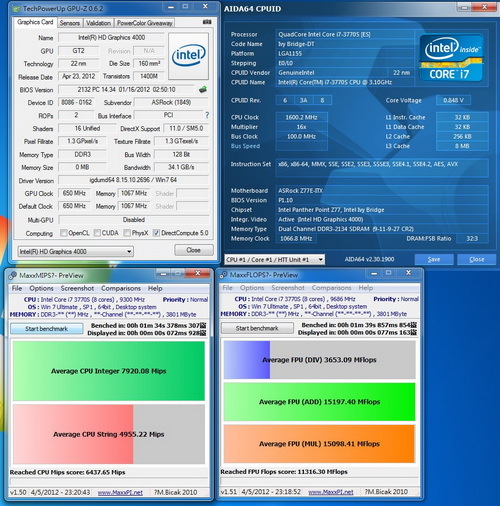Open the Comparisons menu in MaxxMIPS

click(x=121, y=288)
